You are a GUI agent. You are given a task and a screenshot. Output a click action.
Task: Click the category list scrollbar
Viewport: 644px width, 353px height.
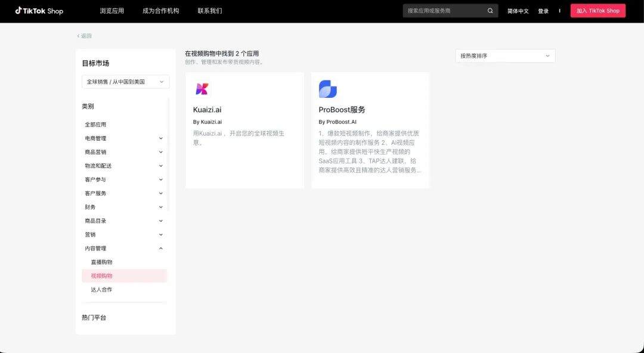click(x=168, y=154)
